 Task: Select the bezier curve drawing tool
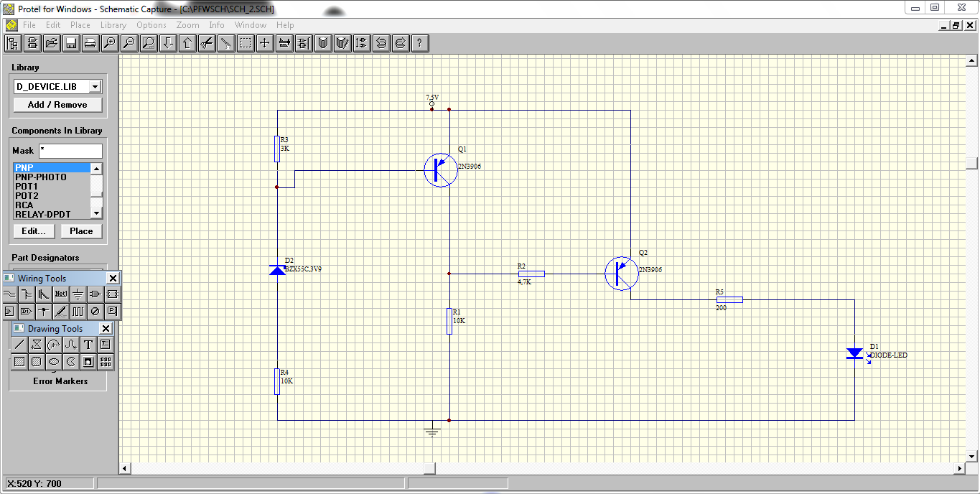(71, 345)
